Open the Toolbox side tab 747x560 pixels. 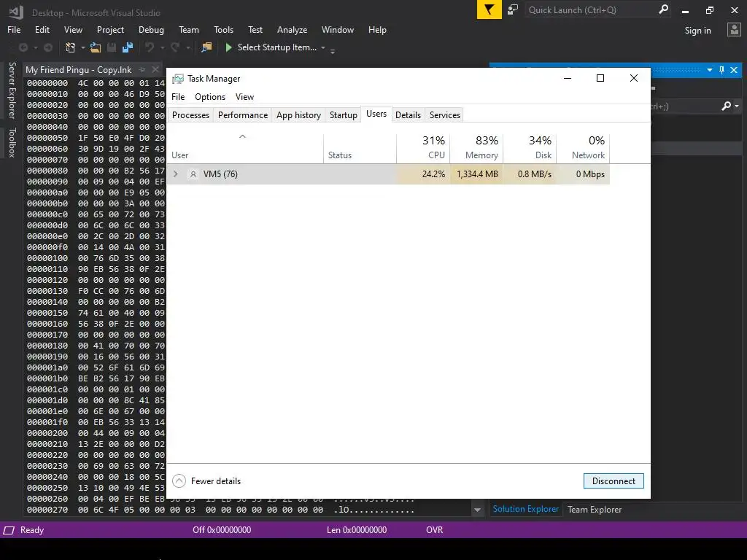12,142
